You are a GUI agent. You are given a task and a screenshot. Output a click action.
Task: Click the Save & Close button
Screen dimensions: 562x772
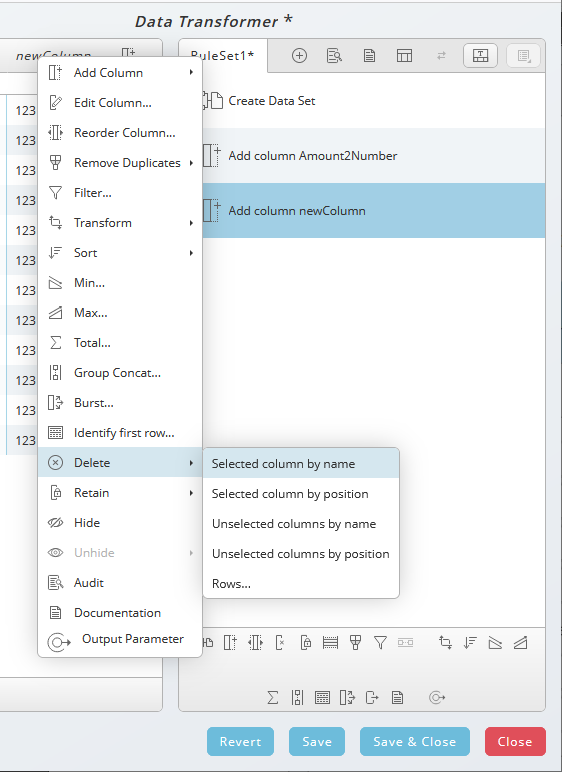[x=415, y=741]
